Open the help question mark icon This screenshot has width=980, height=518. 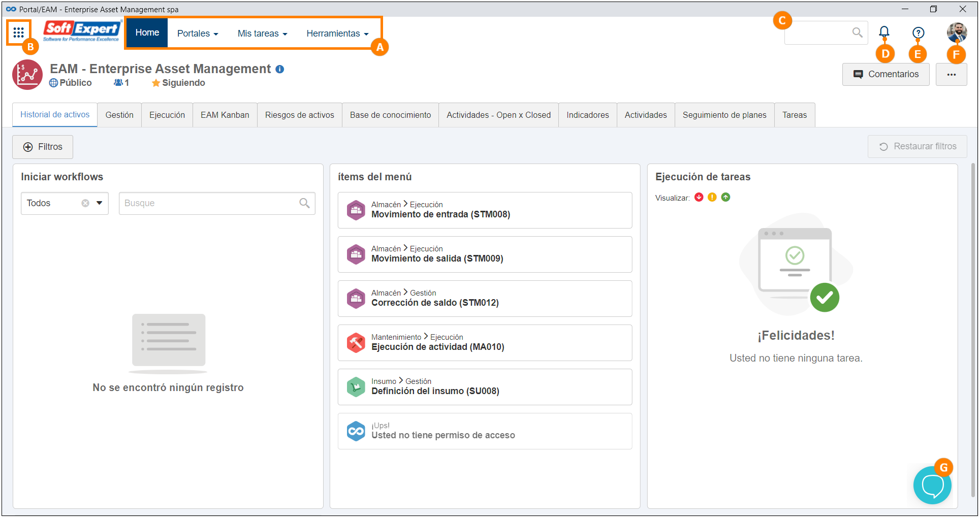[918, 33]
